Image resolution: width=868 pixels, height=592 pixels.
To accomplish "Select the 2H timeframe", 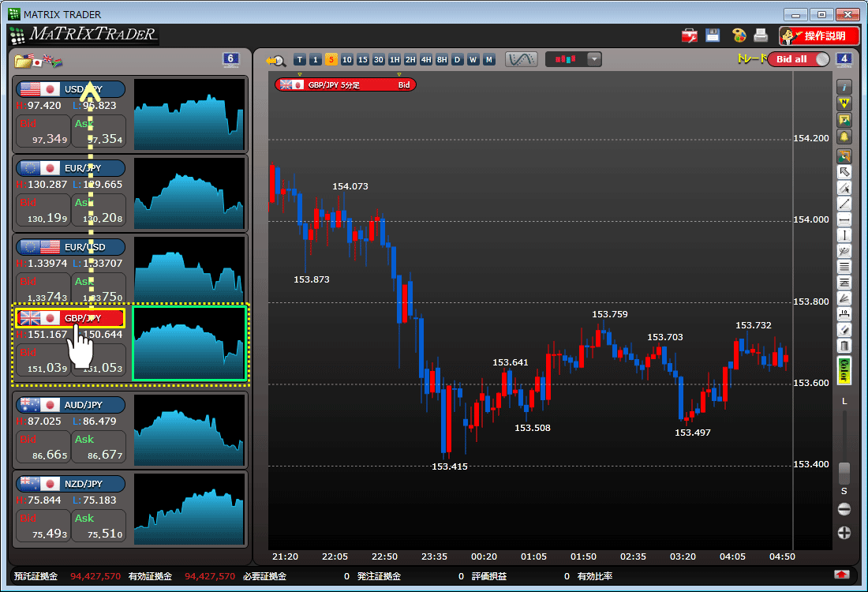I will pos(410,60).
